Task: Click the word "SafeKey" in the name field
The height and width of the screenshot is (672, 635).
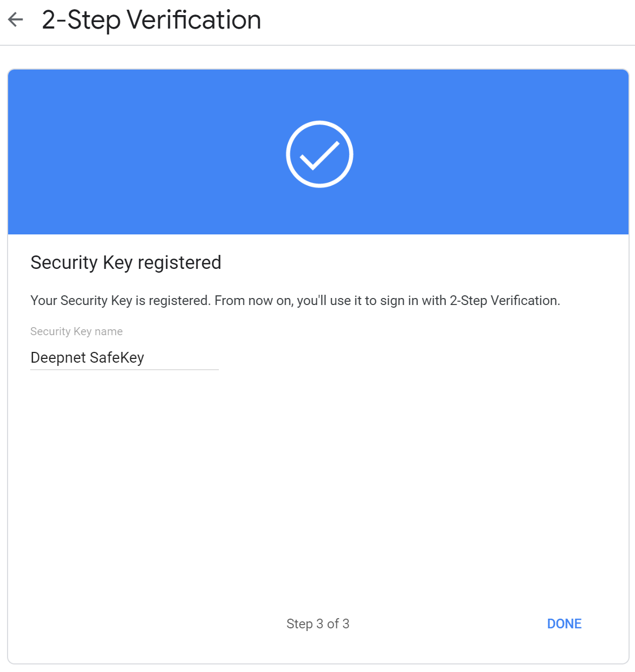Action: point(117,358)
